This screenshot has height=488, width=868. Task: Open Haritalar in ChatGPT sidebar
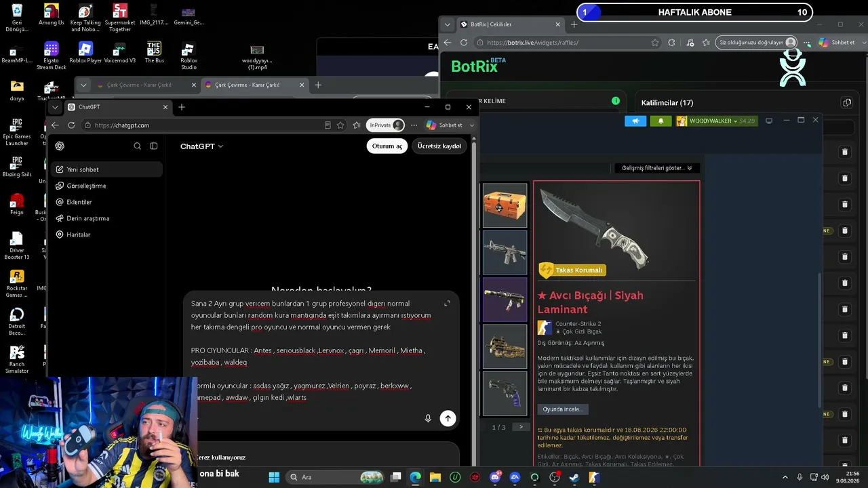coord(107,235)
